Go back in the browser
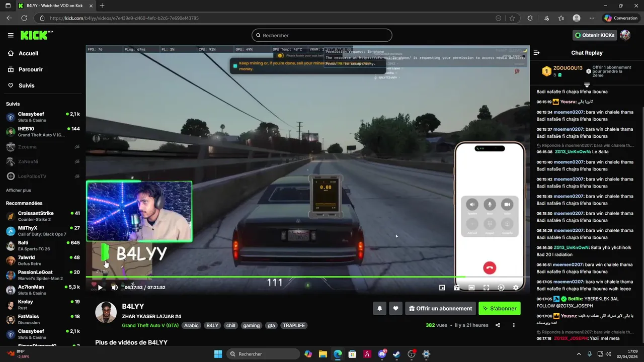 point(9,18)
